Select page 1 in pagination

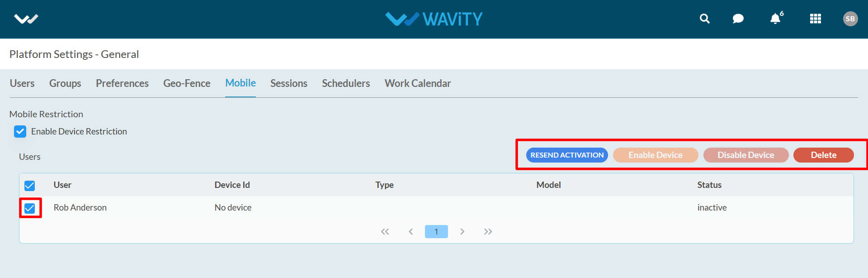(x=436, y=232)
